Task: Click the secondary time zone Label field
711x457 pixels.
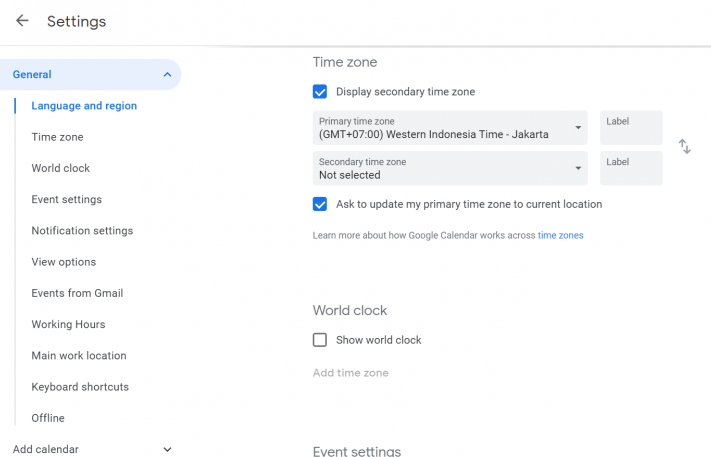Action: [631, 168]
